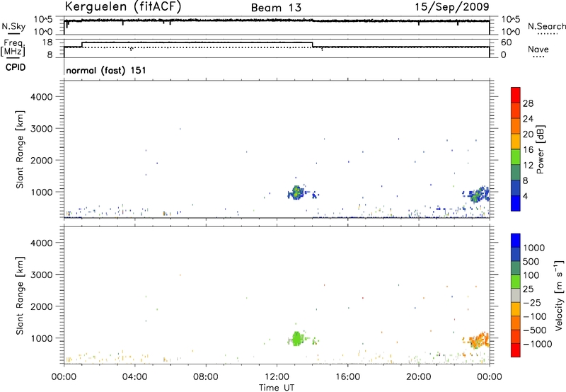Select the Power colorbar segment between 16 and 20
The height and width of the screenshot is (392, 566).
pyautogui.click(x=516, y=142)
